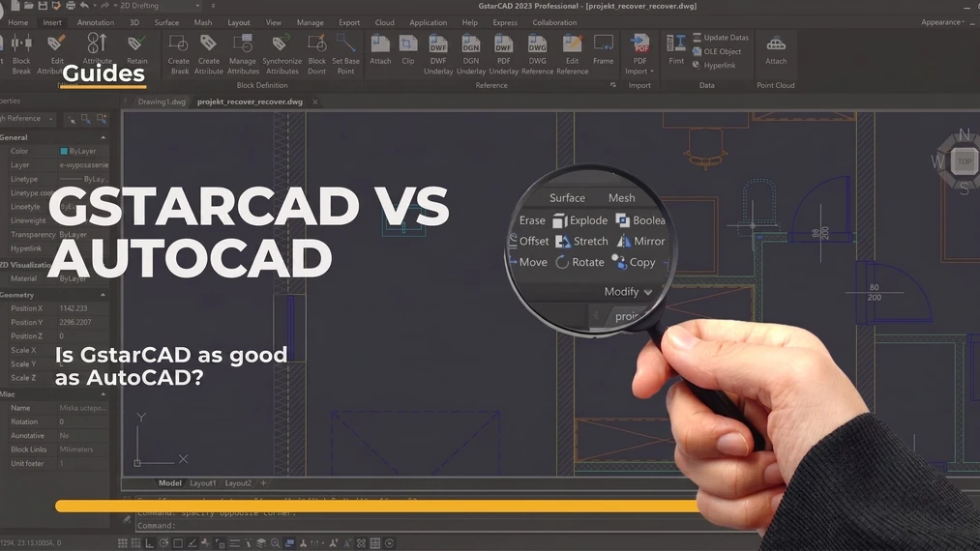Switch to the Layout1 tab
Screen dimensions: 980x551
point(202,483)
